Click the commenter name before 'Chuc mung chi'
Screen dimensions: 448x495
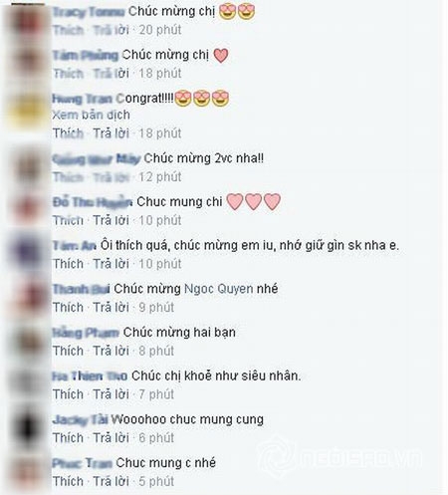pos(93,202)
